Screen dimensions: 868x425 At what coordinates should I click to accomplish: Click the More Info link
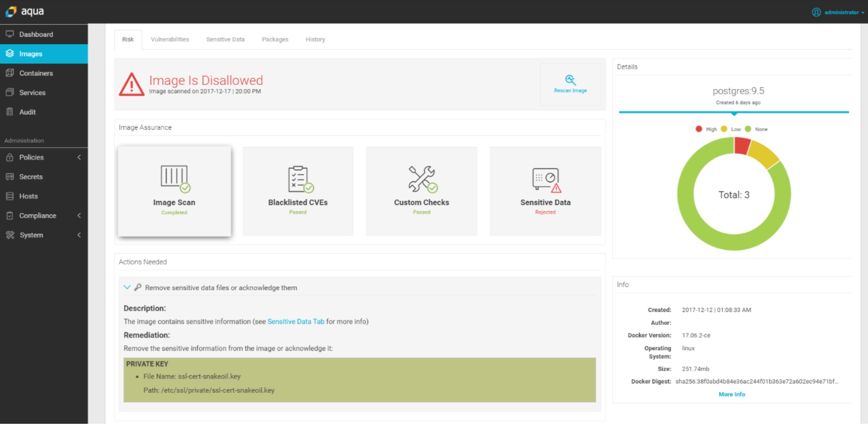(732, 394)
